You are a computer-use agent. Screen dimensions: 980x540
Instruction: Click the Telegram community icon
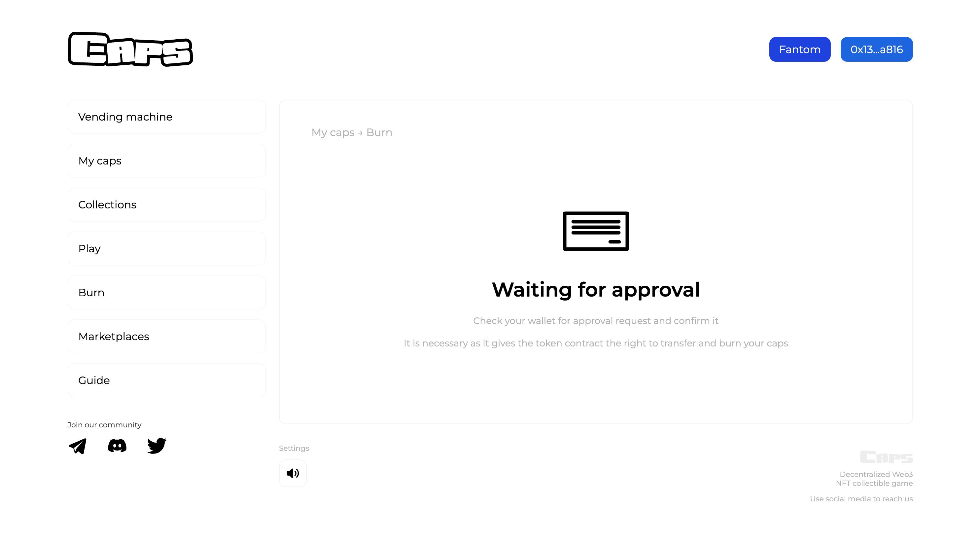(x=77, y=446)
